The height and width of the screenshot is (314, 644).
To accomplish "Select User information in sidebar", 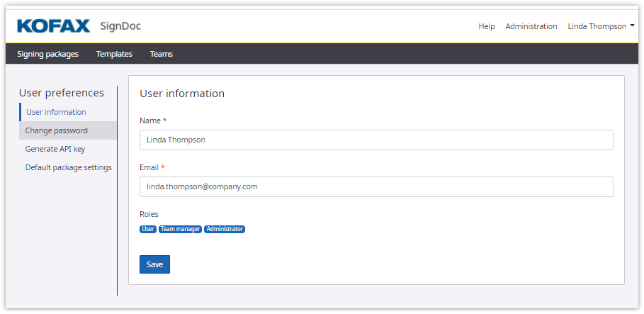I will 56,112.
